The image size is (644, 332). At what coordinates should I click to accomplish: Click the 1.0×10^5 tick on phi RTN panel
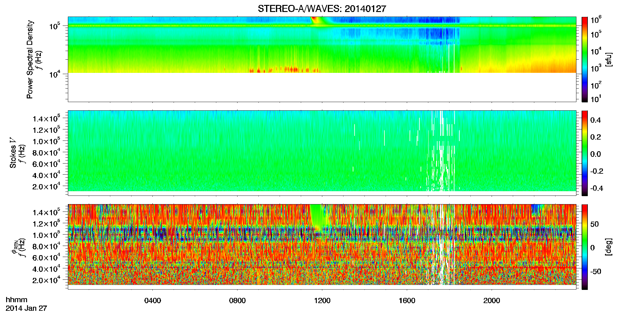click(x=46, y=235)
